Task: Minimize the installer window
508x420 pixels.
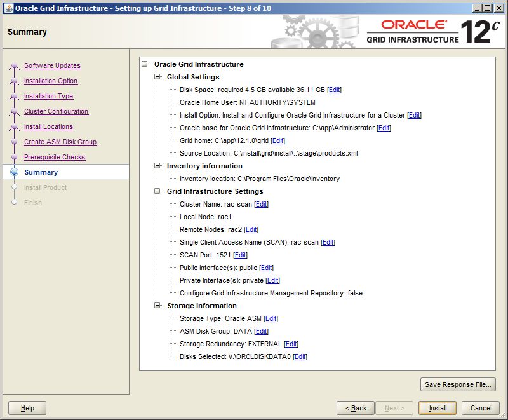Action: (x=476, y=8)
